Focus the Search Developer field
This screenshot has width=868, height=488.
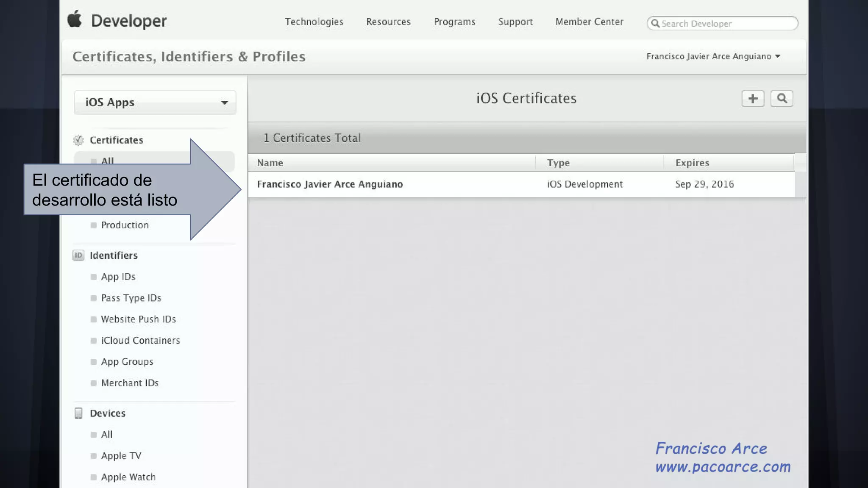(x=722, y=23)
